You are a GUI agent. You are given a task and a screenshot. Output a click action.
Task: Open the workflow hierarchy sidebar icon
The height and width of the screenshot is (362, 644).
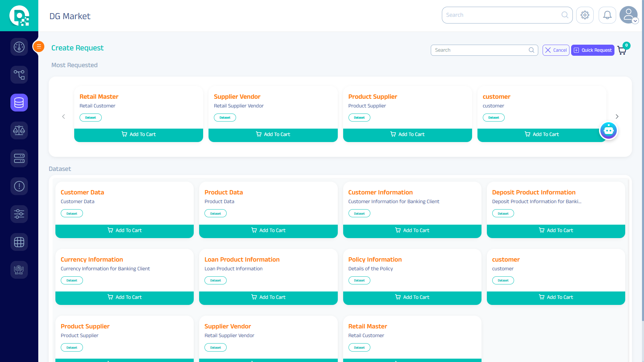(19, 75)
